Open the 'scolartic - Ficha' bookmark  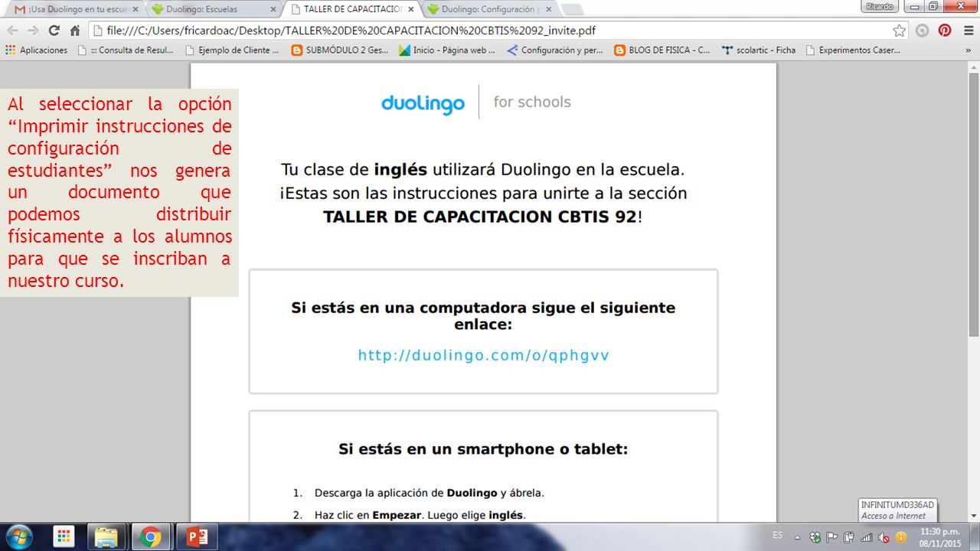(758, 51)
